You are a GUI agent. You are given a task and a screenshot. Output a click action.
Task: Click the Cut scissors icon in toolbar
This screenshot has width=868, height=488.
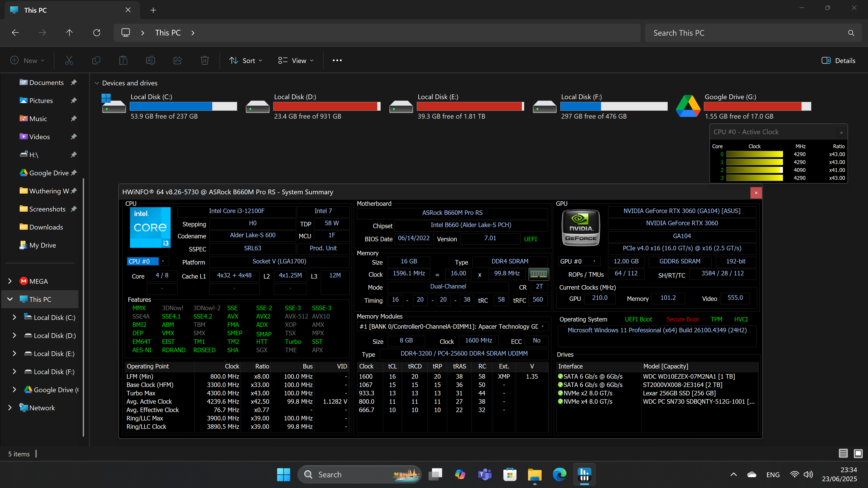click(69, 61)
